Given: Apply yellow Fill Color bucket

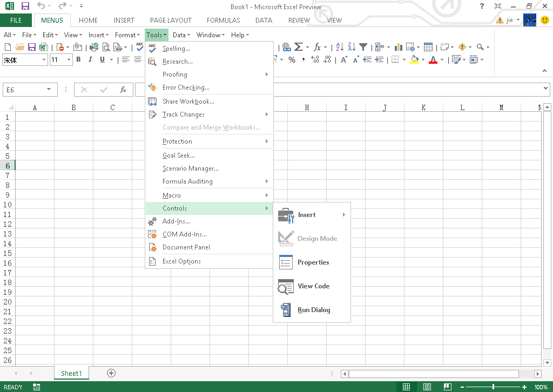Looking at the screenshot, I should [x=414, y=60].
